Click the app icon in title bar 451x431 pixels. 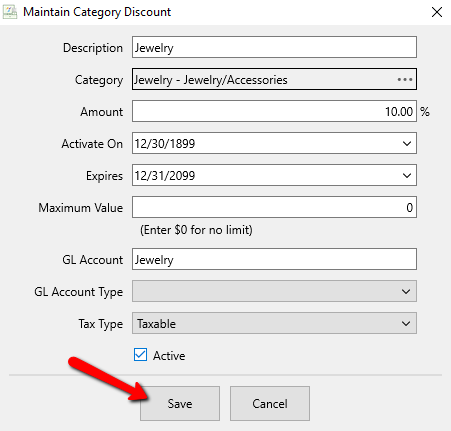10,12
